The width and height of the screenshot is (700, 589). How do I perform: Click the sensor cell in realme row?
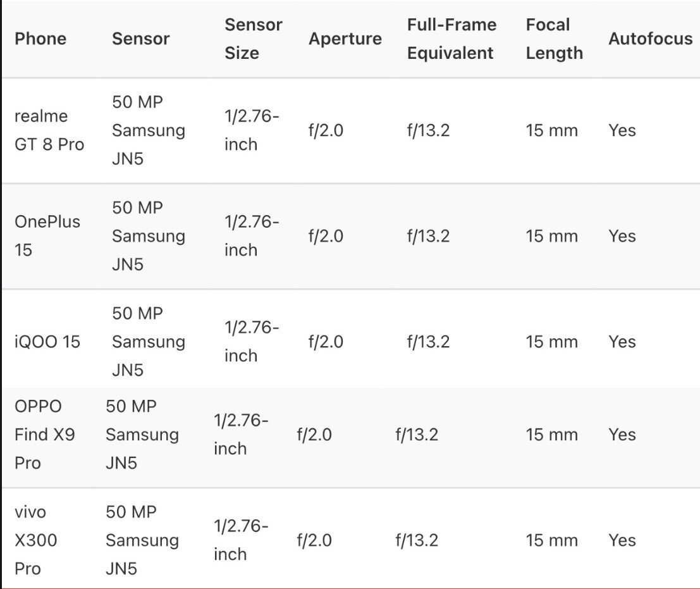pos(148,130)
